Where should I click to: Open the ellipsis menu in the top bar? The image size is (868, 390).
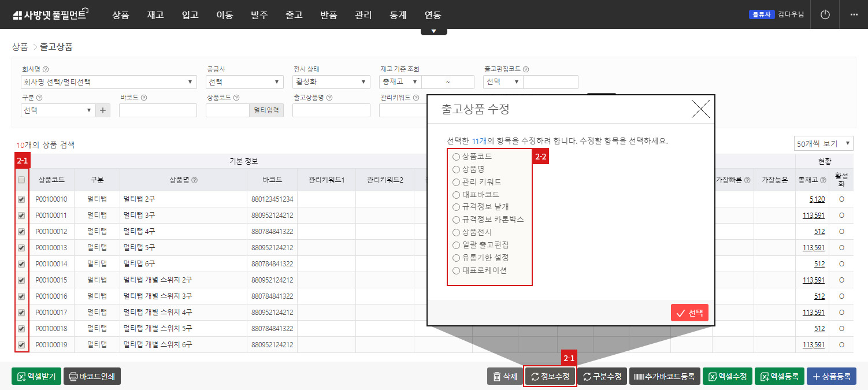[855, 14]
